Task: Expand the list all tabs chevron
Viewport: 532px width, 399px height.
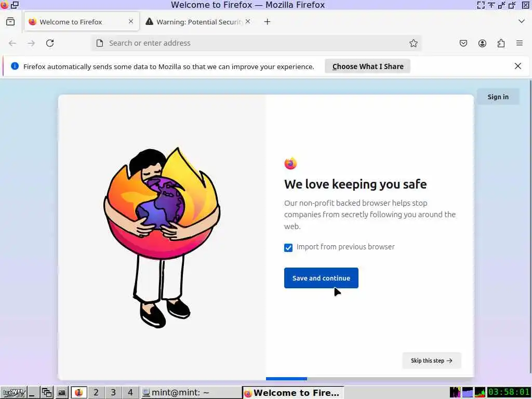Action: pyautogui.click(x=522, y=21)
